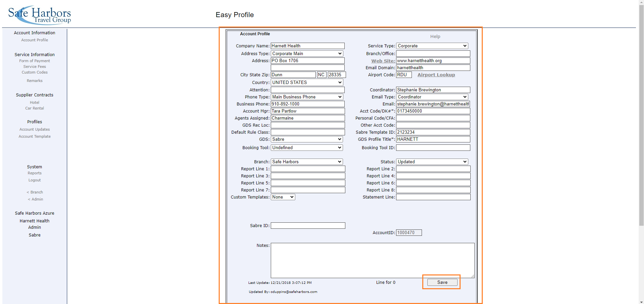Open Account Updates under Profiles
This screenshot has height=304, width=644.
pos(35,129)
